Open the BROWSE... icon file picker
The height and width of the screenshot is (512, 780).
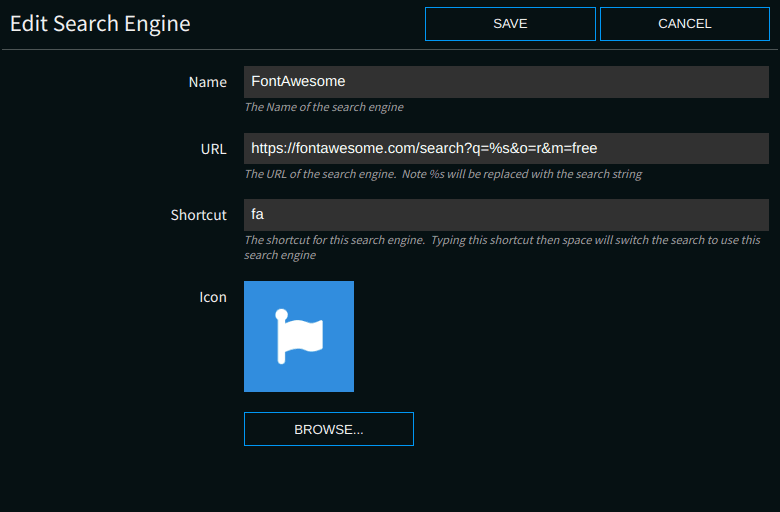coord(328,429)
